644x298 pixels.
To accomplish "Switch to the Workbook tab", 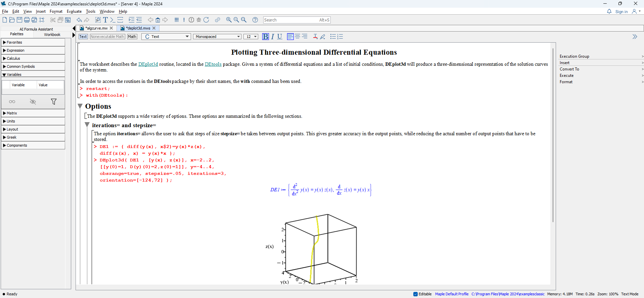I will click(x=52, y=35).
